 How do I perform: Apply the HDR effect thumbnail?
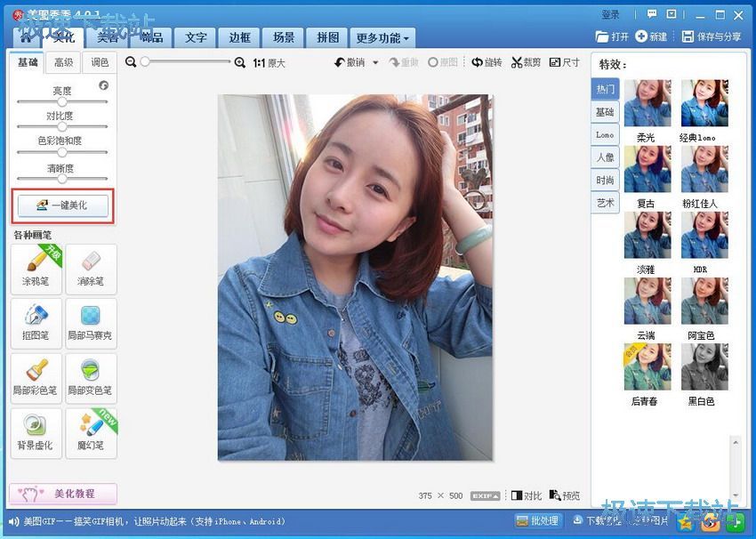click(x=704, y=235)
